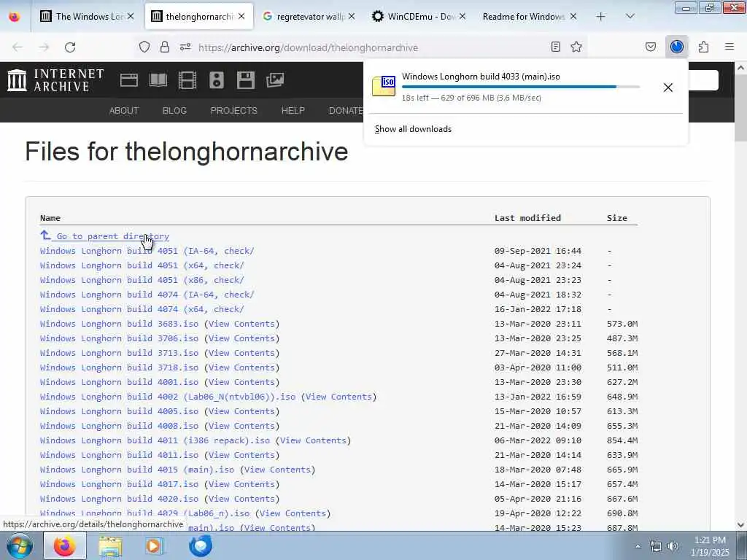View Contents of build 4008.iso
747x560 pixels.
pyautogui.click(x=241, y=426)
